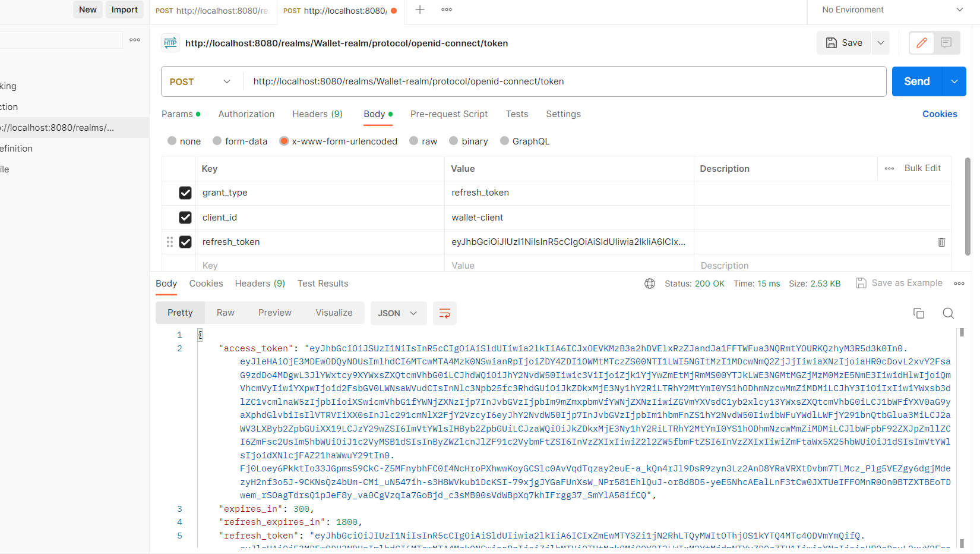The image size is (980, 554).
Task: Search the response with magnifier icon
Action: click(949, 313)
